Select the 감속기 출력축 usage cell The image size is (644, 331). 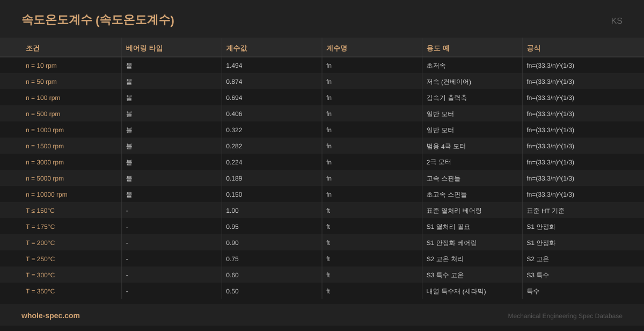tap(447, 98)
